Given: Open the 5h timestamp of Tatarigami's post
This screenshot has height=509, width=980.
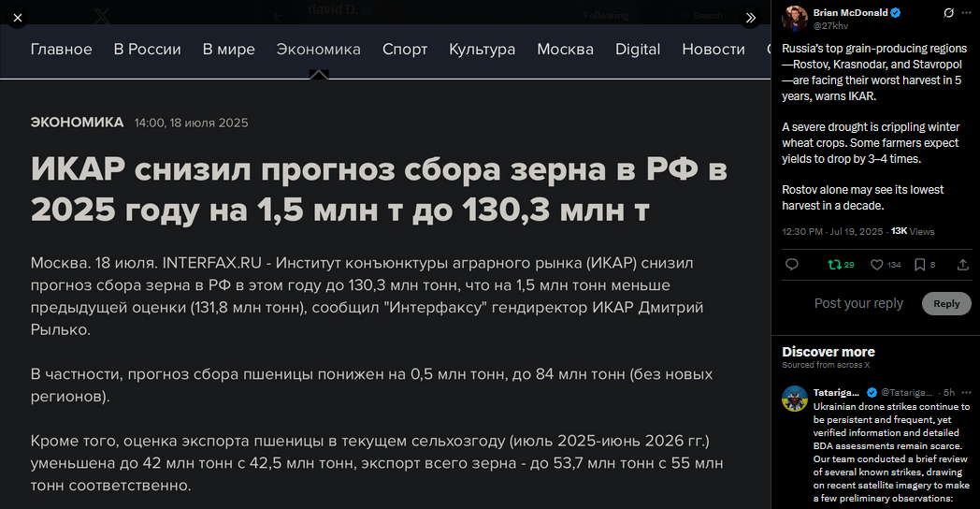Looking at the screenshot, I should 949,393.
